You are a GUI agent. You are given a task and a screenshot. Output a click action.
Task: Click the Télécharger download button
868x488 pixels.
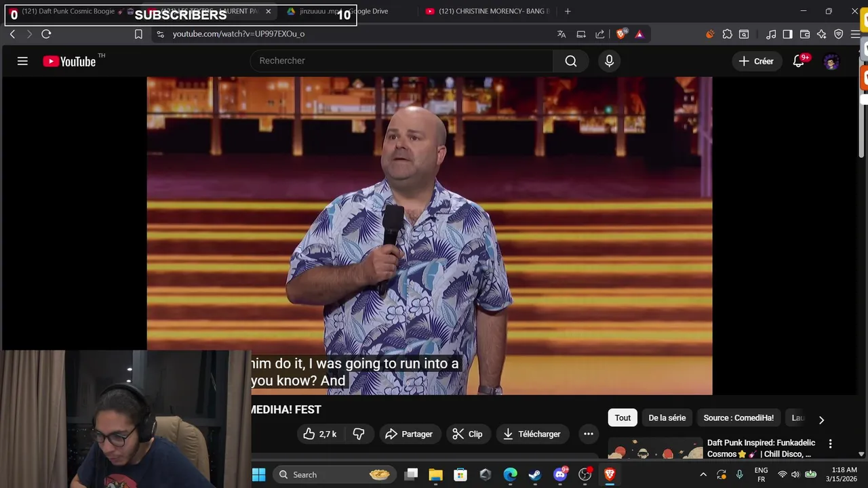coord(532,434)
